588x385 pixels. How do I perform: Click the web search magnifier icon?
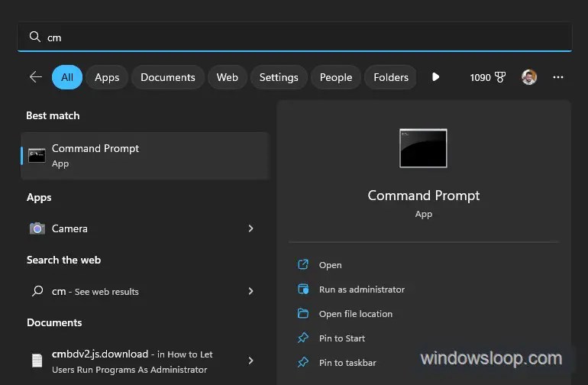(x=37, y=291)
